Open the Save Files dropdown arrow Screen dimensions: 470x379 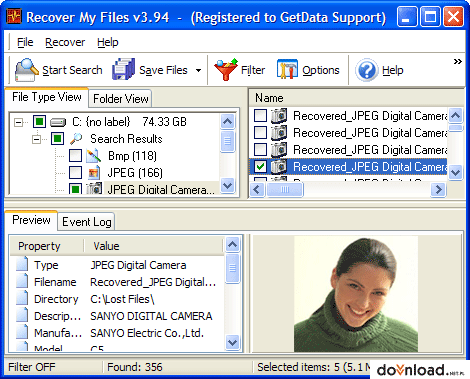click(198, 70)
